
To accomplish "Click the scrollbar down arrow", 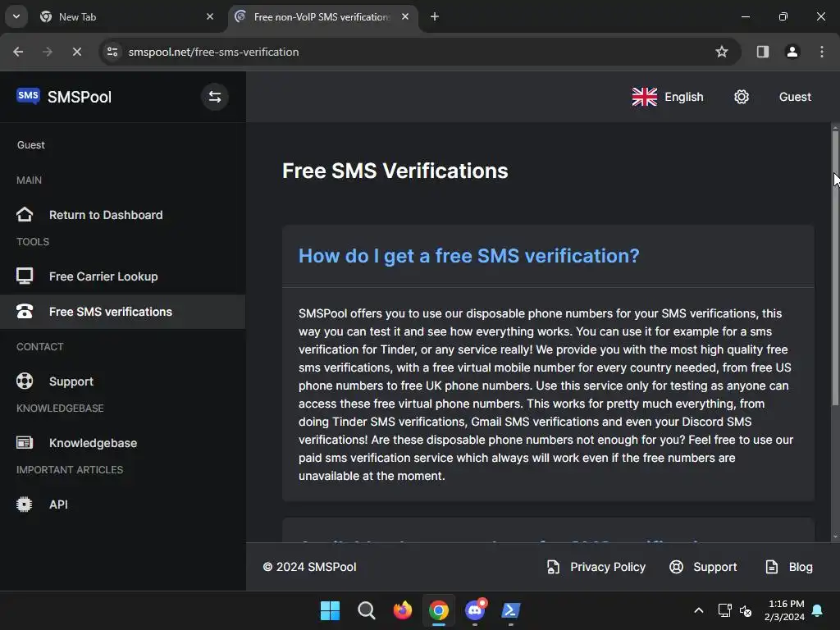I will tap(835, 537).
